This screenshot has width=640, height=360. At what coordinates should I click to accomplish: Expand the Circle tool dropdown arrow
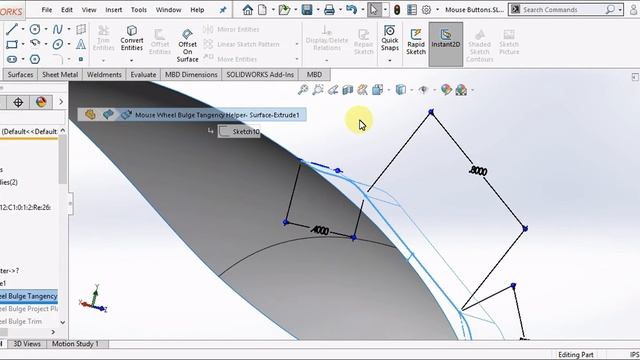pos(46,29)
